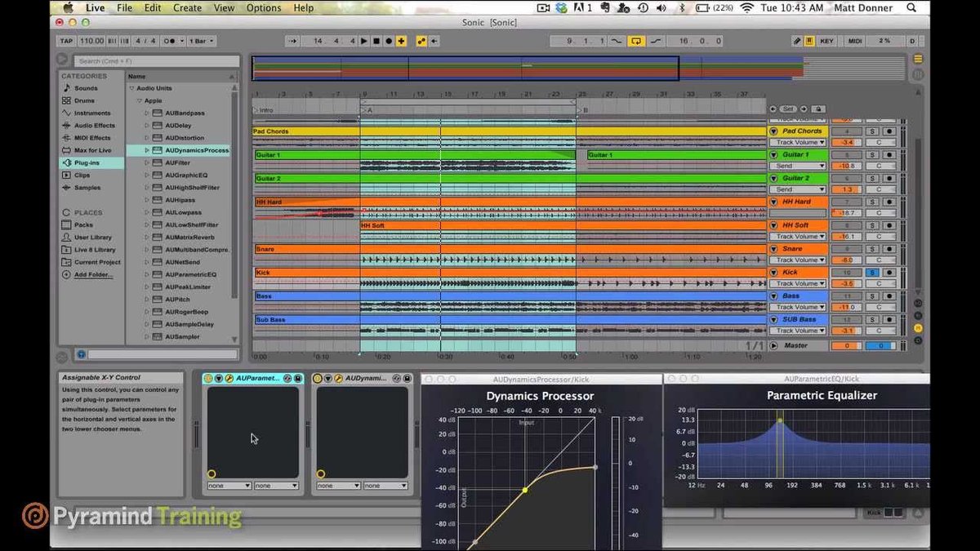Click the Play button in transport
Image resolution: width=980 pixels, height=551 pixels.
pyautogui.click(x=364, y=41)
